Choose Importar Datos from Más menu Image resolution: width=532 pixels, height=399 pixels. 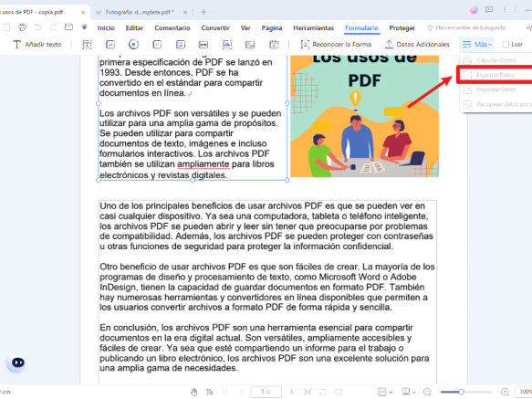pyautogui.click(x=495, y=89)
